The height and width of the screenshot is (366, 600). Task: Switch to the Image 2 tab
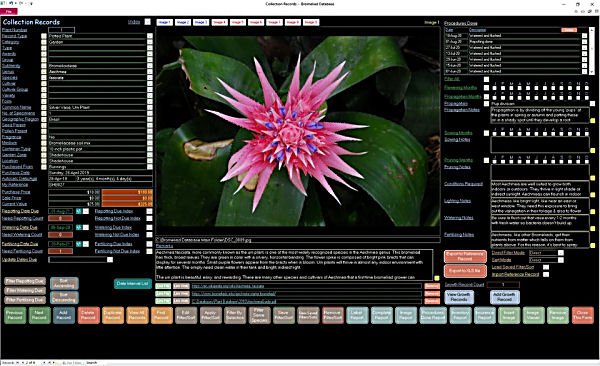(183, 22)
